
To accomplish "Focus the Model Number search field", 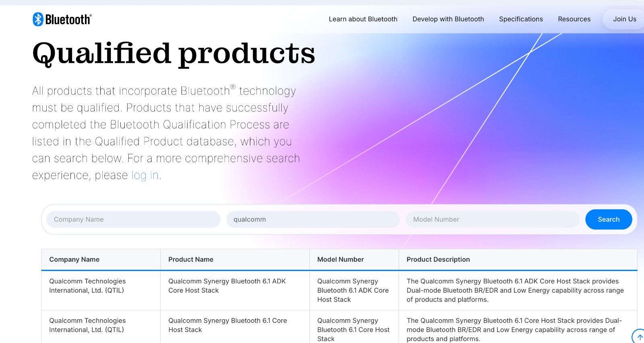I will point(492,219).
